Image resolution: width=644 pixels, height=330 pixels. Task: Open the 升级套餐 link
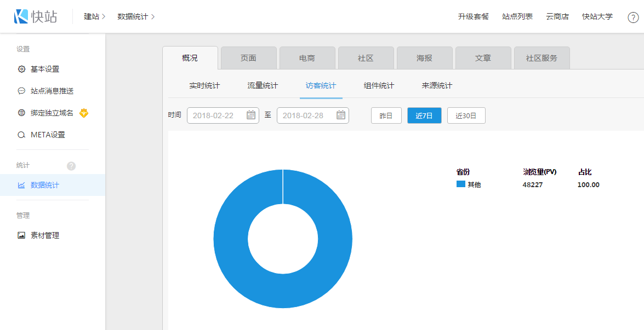[x=473, y=16]
